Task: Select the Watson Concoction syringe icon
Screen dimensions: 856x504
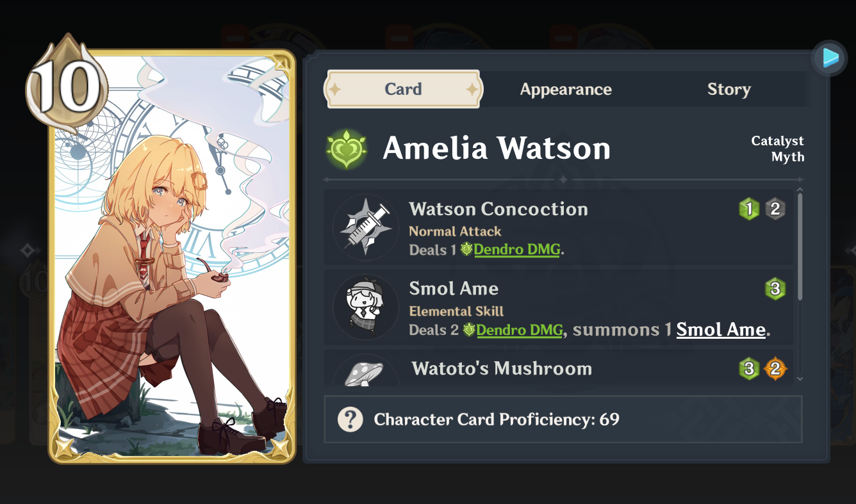Action: point(366,227)
